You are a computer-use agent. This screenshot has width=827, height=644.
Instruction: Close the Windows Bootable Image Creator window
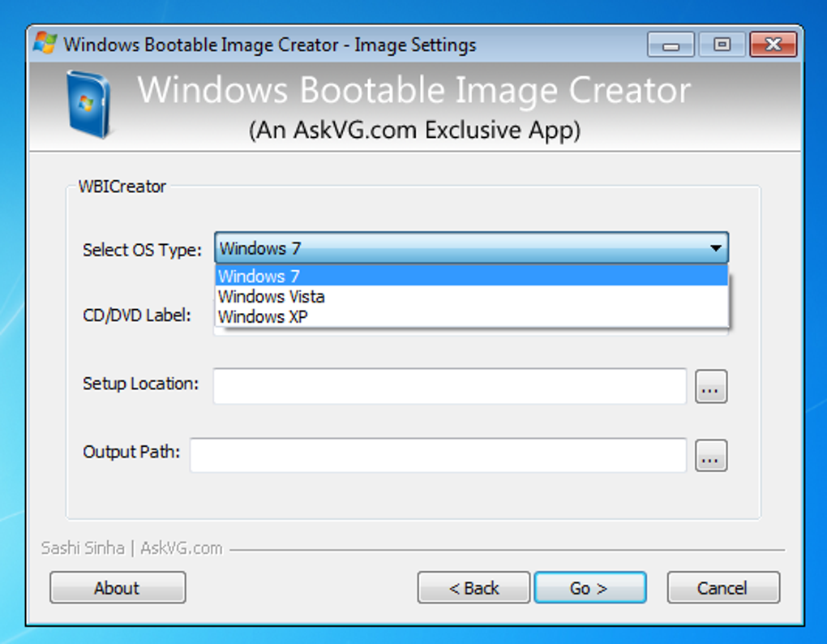773,45
